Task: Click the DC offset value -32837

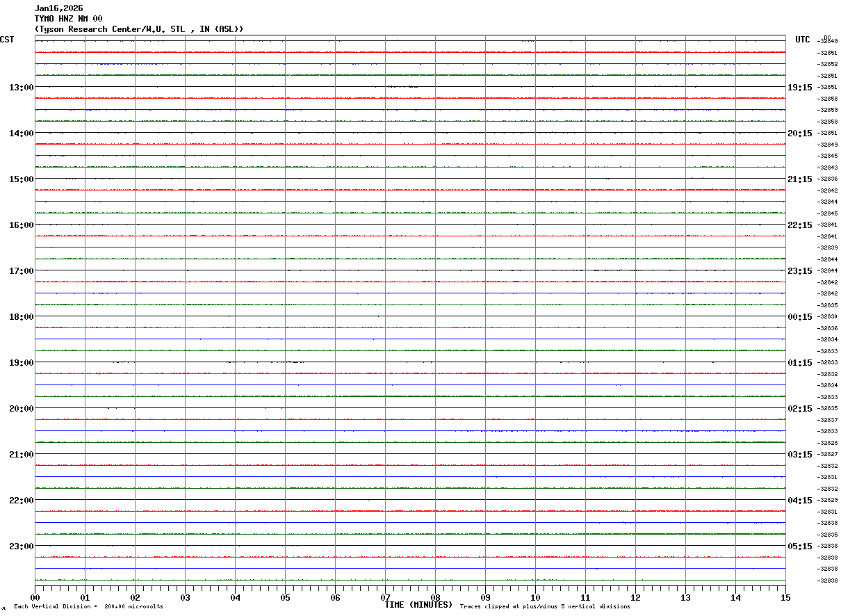Action: 827,420
